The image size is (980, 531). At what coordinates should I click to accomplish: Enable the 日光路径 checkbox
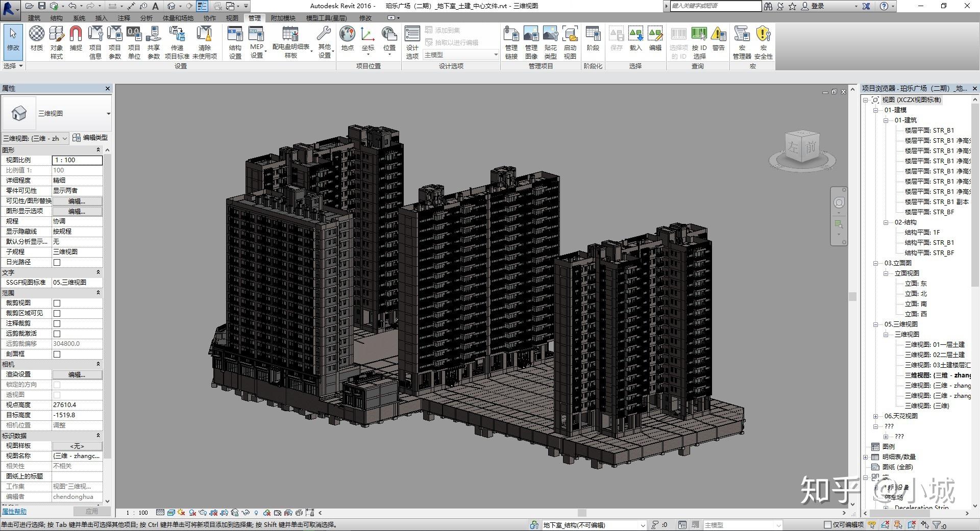coord(57,262)
